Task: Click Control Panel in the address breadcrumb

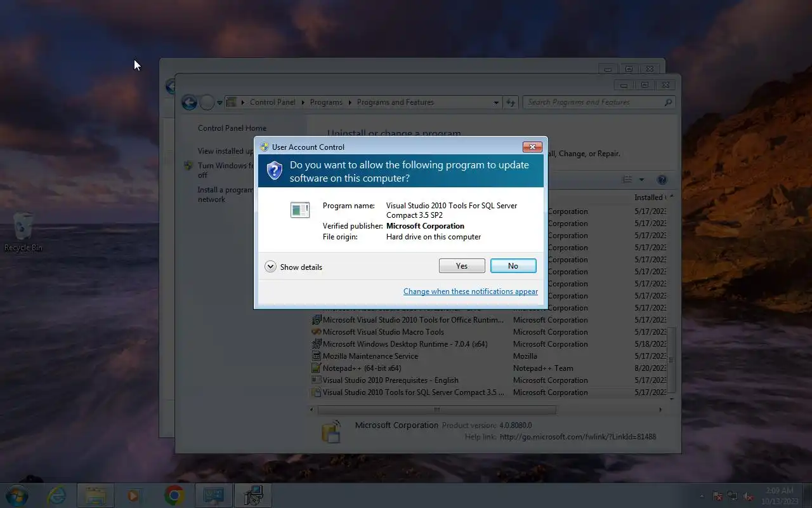Action: pos(273,102)
